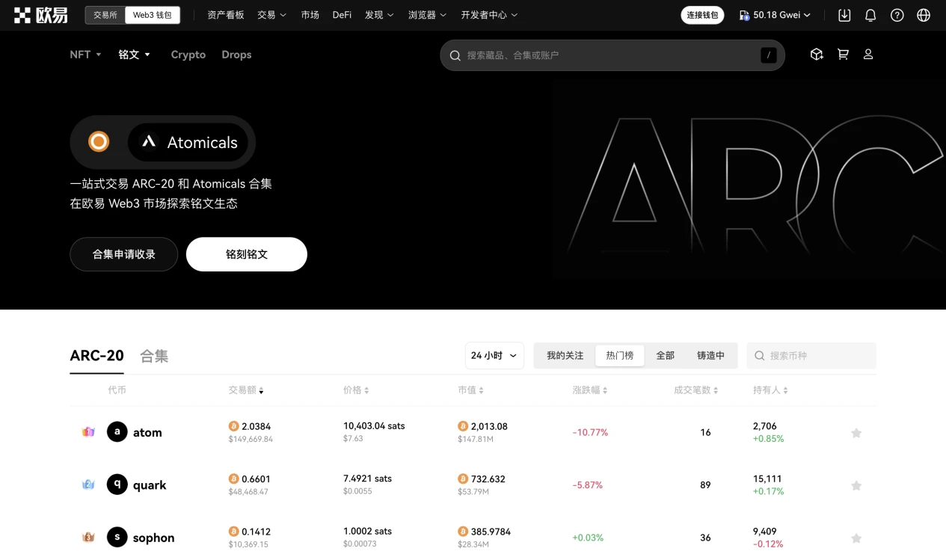The width and height of the screenshot is (946, 560).
Task: Click the rank 2 badge icon
Action: pos(88,484)
